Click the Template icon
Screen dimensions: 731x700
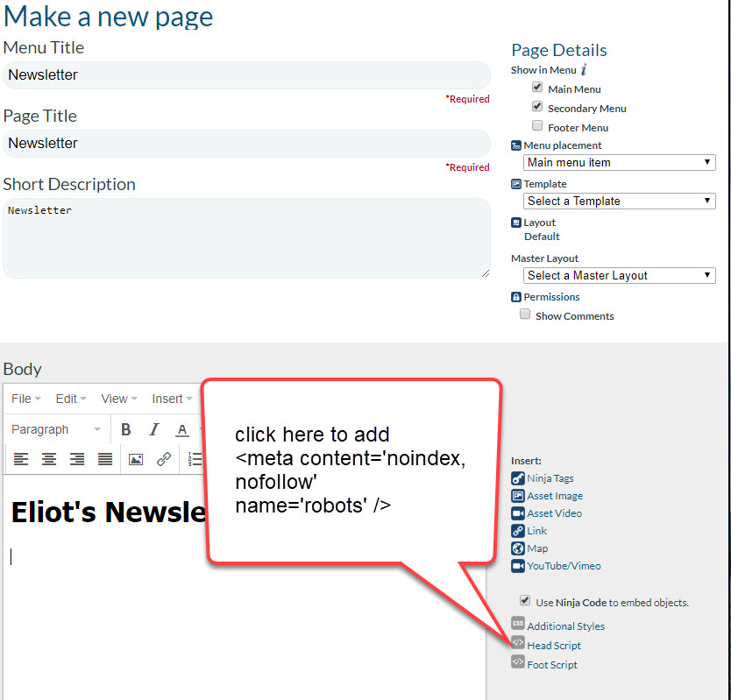point(516,184)
